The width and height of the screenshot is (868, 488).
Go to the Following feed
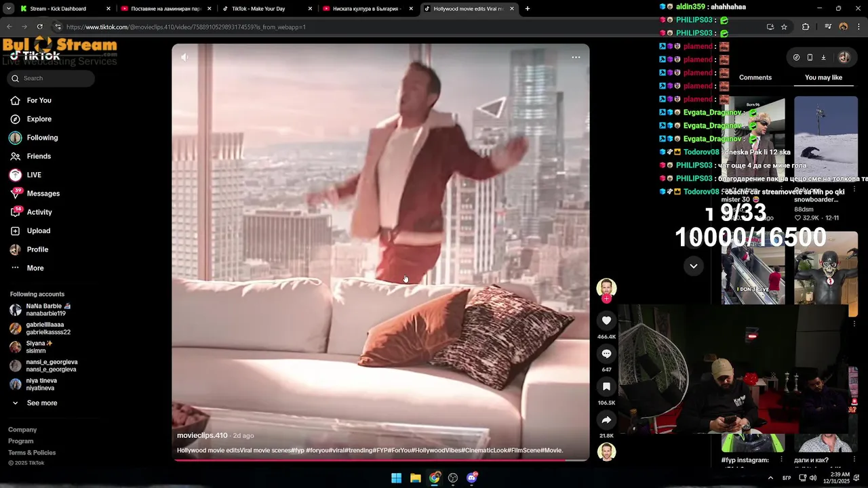(42, 138)
